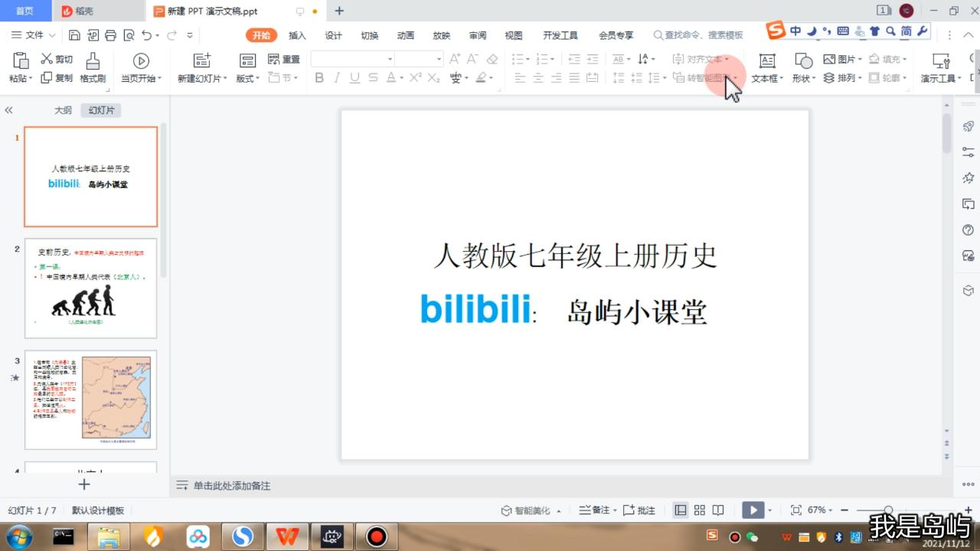Toggle italic formatting
The height and width of the screenshot is (551, 980).
(337, 77)
